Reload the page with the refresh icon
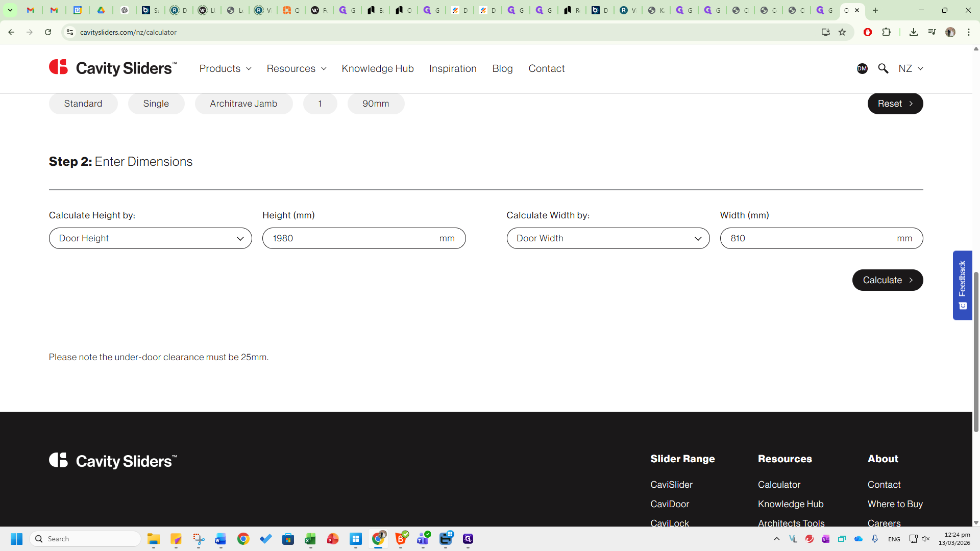 (x=48, y=32)
